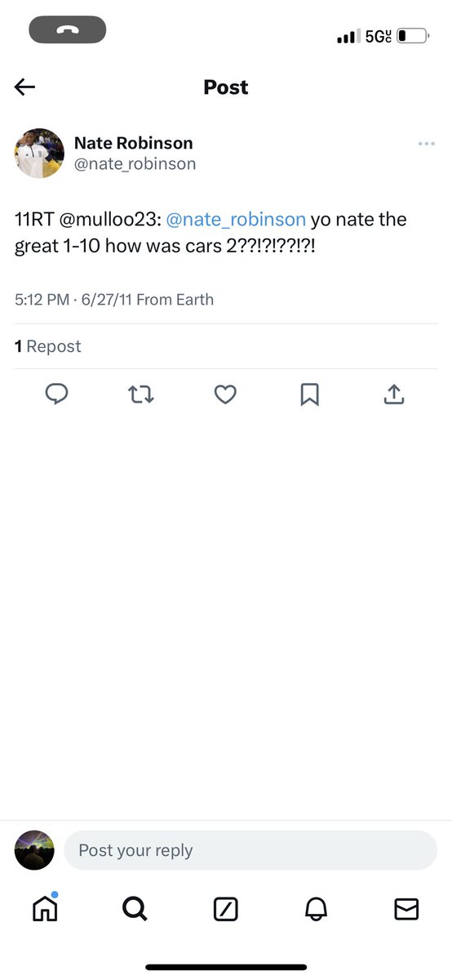452x980 pixels.
Task: Like the post with heart icon
Action: coord(225,395)
